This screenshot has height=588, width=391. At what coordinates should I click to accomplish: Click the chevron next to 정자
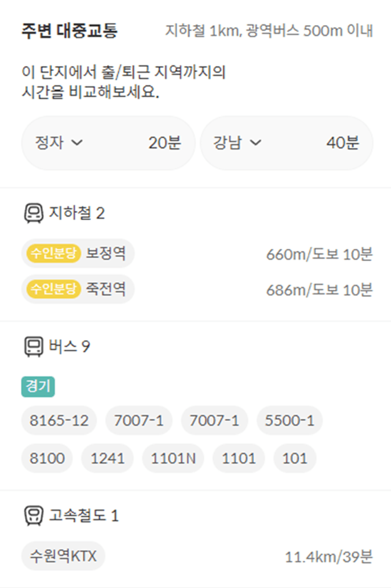(x=76, y=143)
